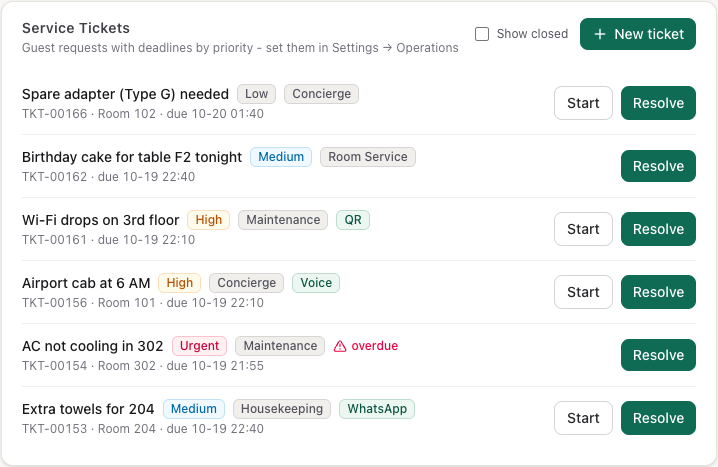
Task: Start the Airport cab at 6 AM ticket
Action: [583, 292]
